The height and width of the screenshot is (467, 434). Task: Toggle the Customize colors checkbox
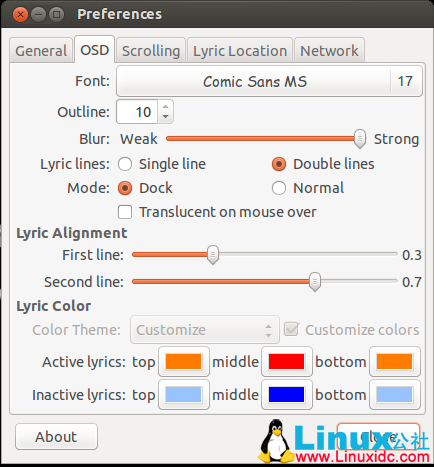pos(291,330)
